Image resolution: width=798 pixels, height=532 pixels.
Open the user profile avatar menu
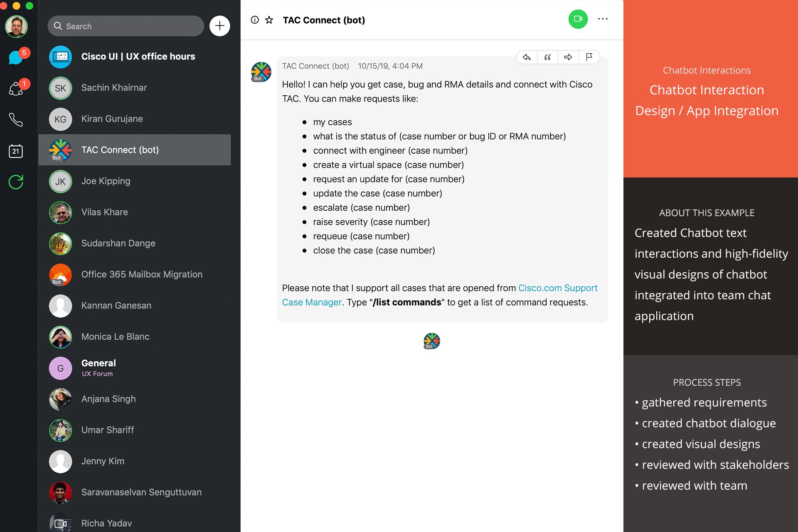[16, 27]
